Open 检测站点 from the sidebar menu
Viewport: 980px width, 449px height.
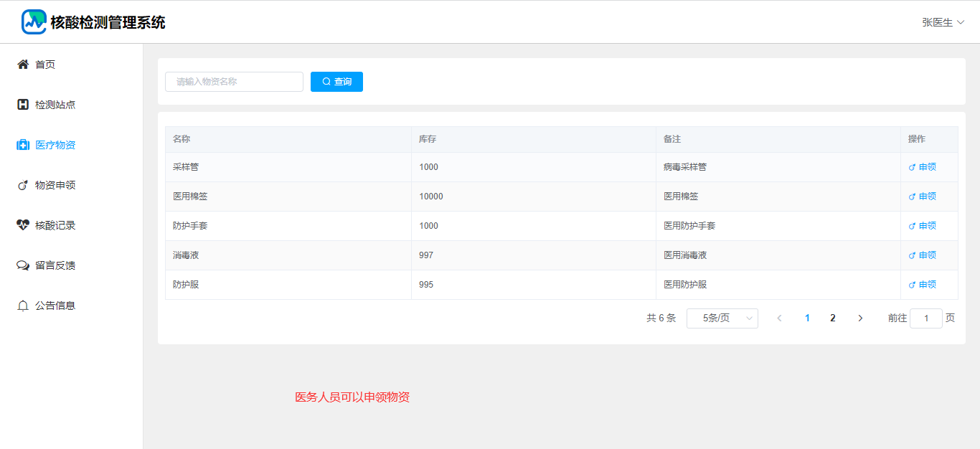(x=55, y=105)
